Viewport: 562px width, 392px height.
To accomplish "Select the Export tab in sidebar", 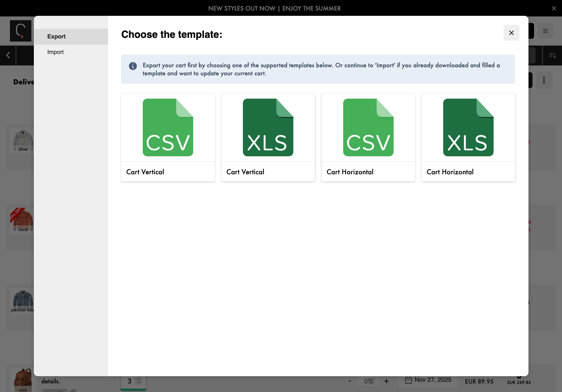I will [57, 37].
